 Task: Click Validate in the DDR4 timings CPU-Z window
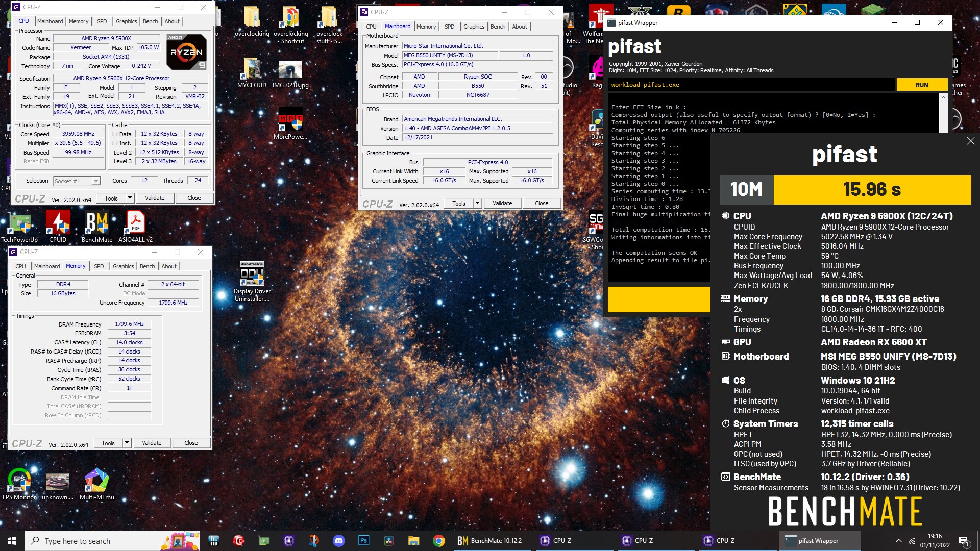coord(152,443)
